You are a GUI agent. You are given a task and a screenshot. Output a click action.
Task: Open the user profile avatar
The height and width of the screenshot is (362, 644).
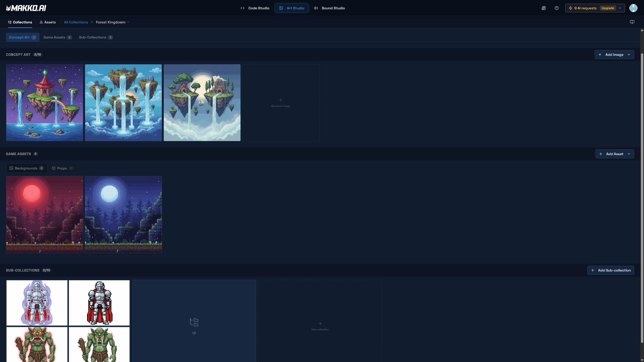tap(633, 8)
